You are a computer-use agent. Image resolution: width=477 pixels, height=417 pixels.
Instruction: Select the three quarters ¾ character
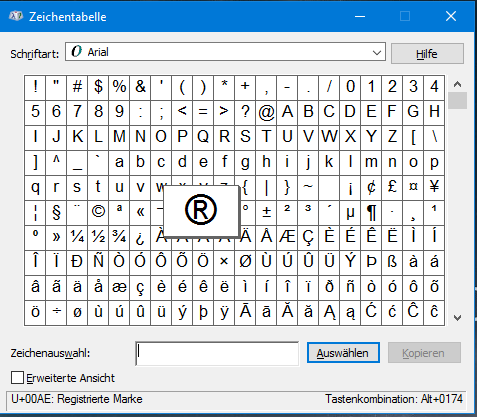pyautogui.click(x=119, y=238)
